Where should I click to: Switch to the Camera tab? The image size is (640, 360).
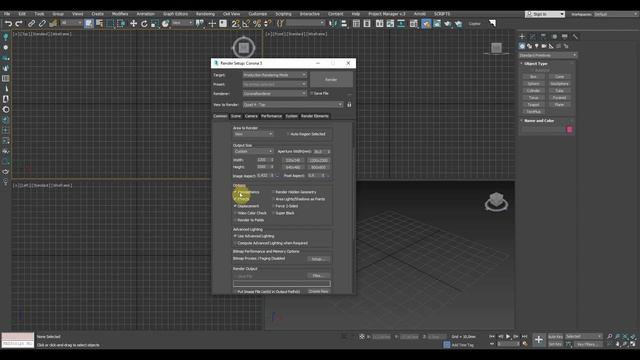pyautogui.click(x=251, y=116)
